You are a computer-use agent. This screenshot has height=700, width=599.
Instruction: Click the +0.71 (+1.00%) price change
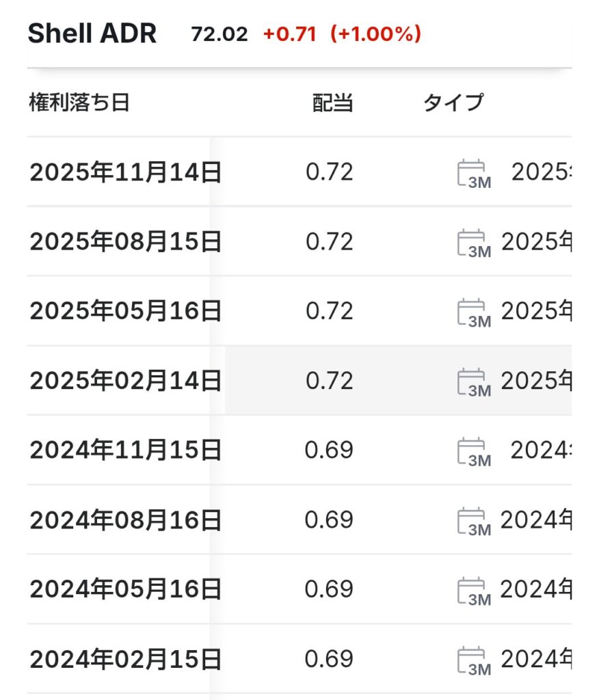(x=342, y=34)
